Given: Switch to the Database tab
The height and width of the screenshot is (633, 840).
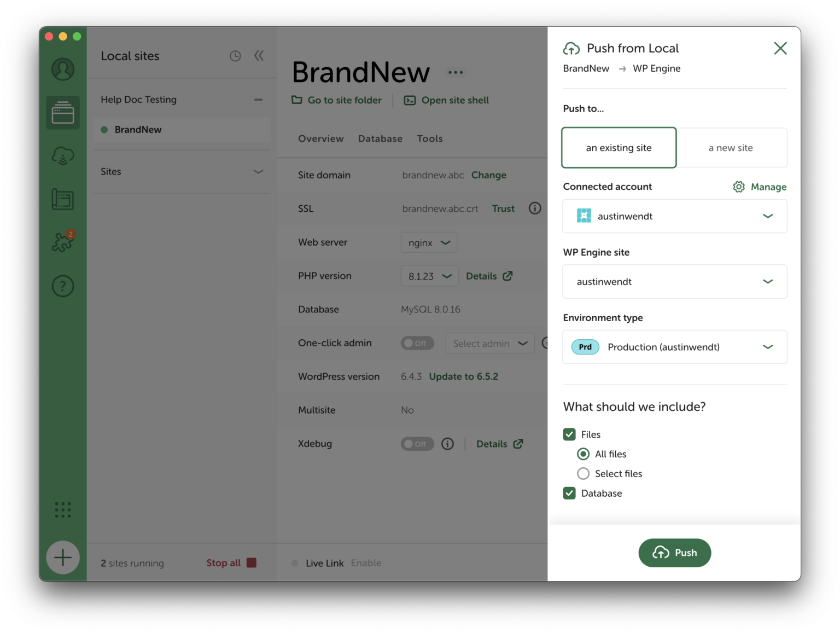Looking at the screenshot, I should pos(380,139).
